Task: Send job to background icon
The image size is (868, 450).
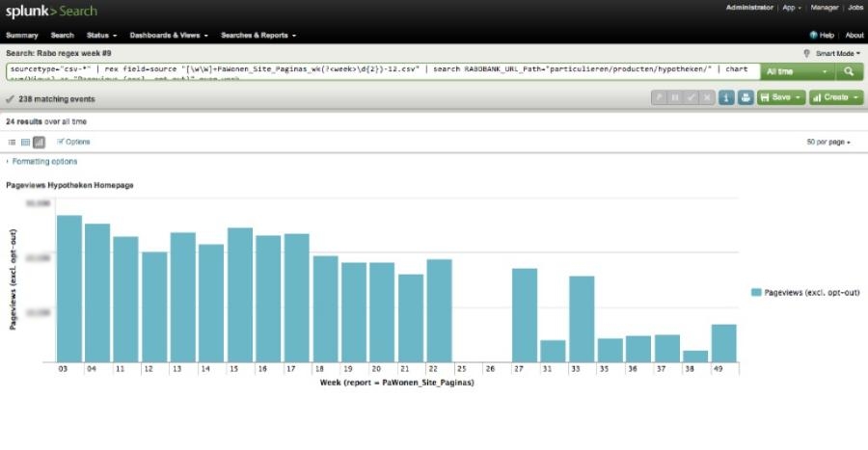Action: click(659, 98)
